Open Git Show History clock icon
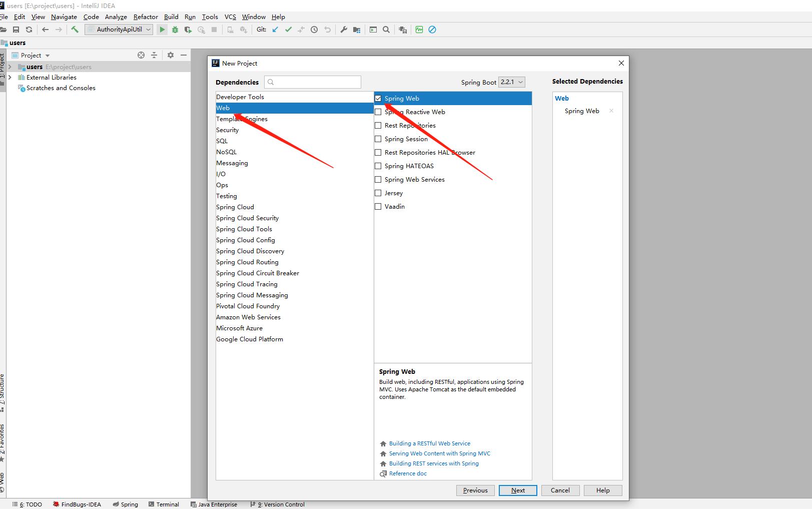This screenshot has width=812, height=509. tap(314, 30)
